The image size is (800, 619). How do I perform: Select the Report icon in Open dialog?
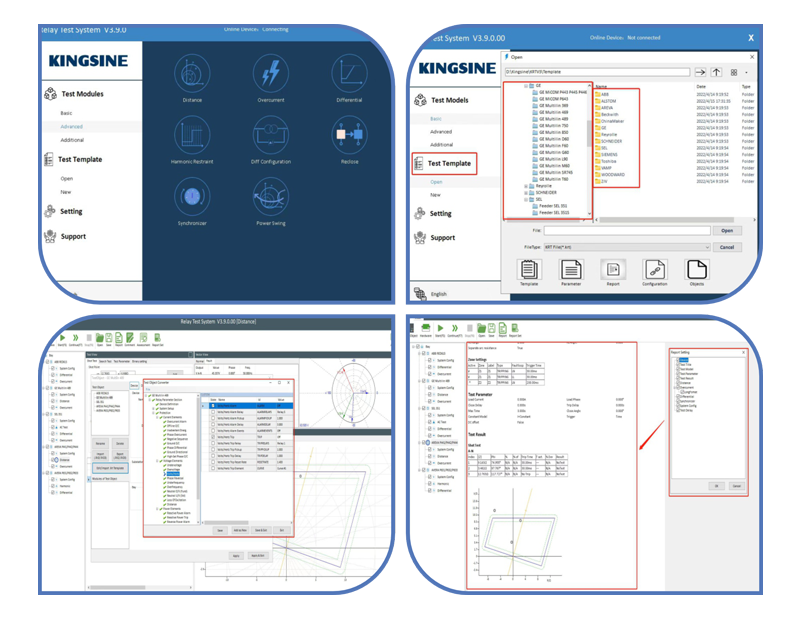point(613,269)
